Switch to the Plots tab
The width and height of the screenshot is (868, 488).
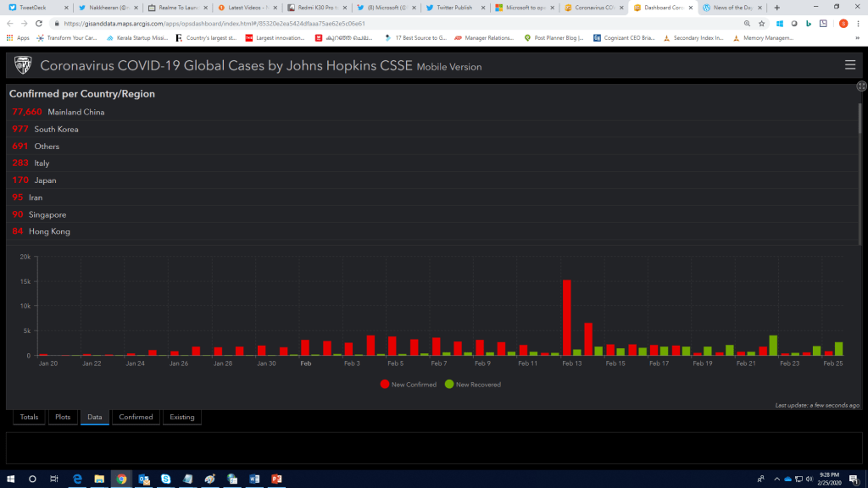tap(63, 417)
